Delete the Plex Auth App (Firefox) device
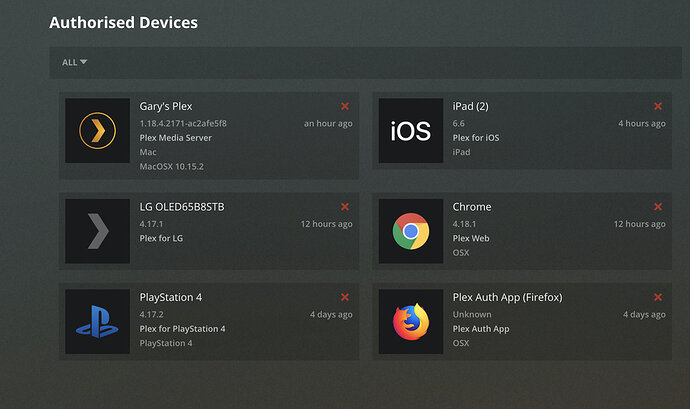The width and height of the screenshot is (690, 409). tap(658, 297)
